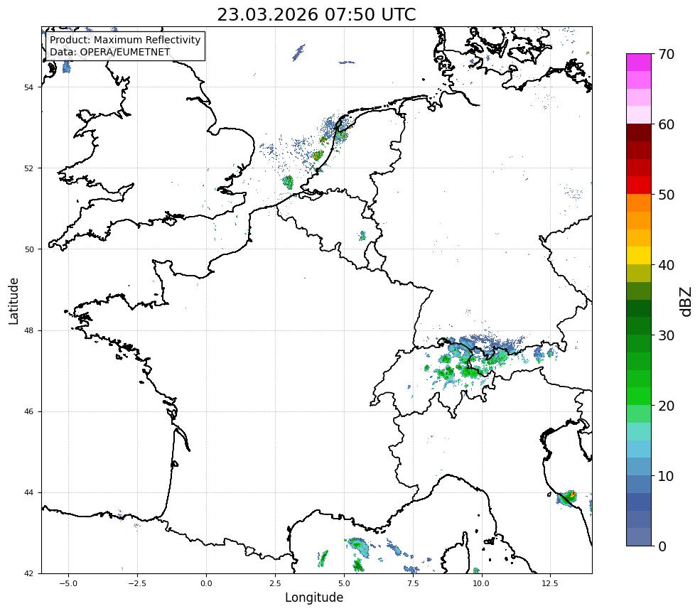Click the longitude tick label 2.5

(275, 583)
